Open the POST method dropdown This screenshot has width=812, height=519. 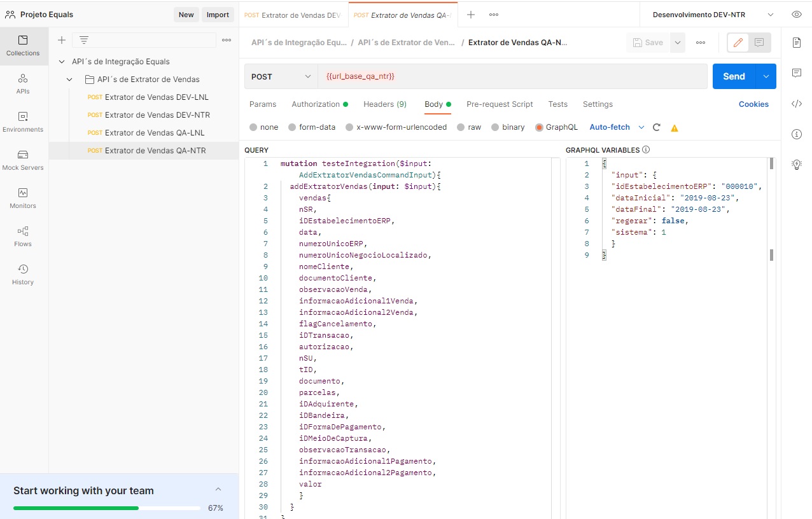[x=281, y=76]
